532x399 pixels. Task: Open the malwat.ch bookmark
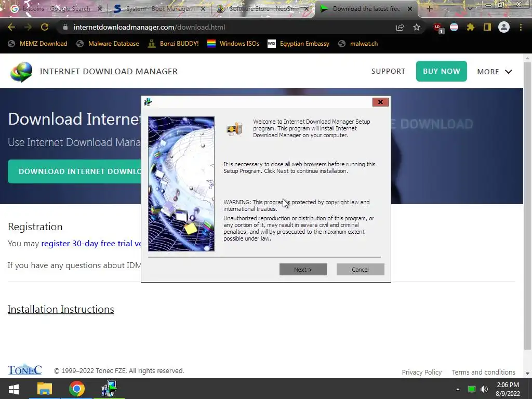(x=358, y=44)
